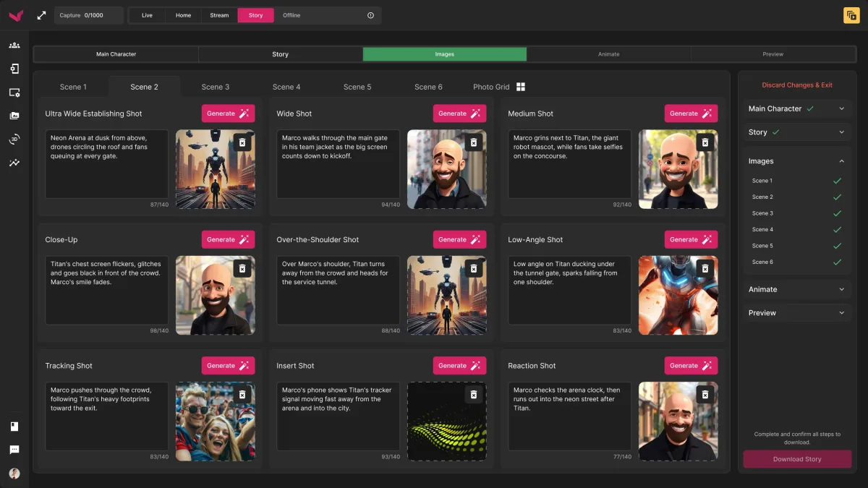Switch to Scene 5 tab
This screenshot has height=488, width=868.
click(357, 87)
